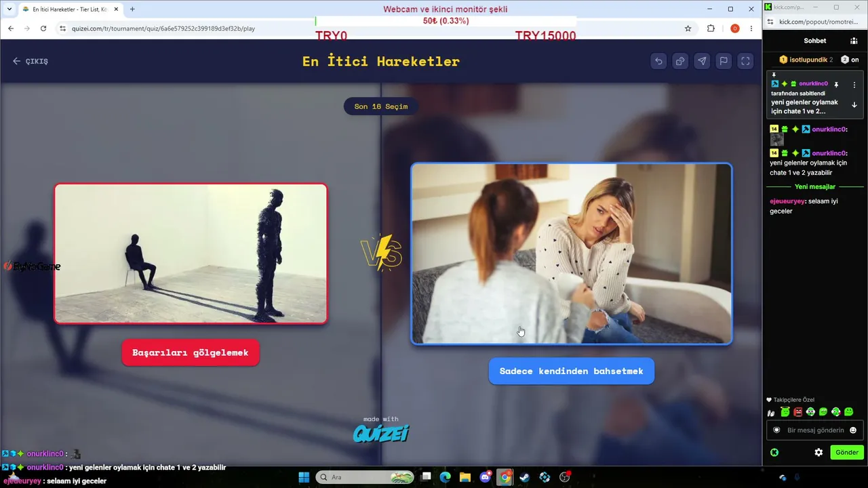Click the shield icon in chat input
The image size is (868, 488).
click(x=777, y=430)
